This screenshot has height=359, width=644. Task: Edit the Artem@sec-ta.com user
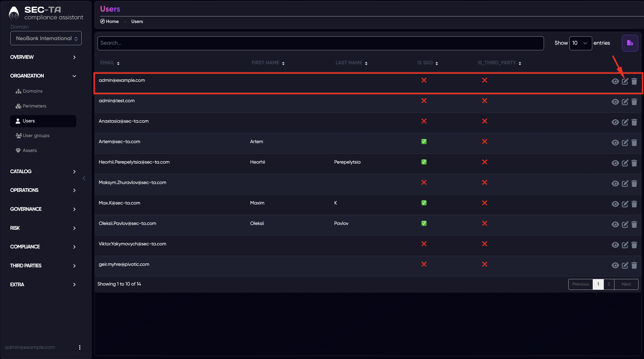point(625,143)
